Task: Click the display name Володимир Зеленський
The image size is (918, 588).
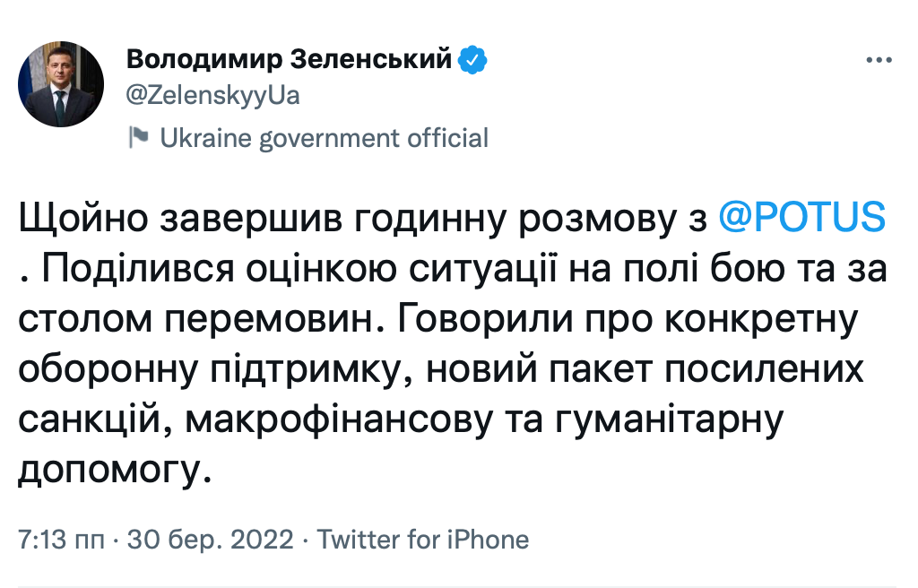Action: click(289, 60)
